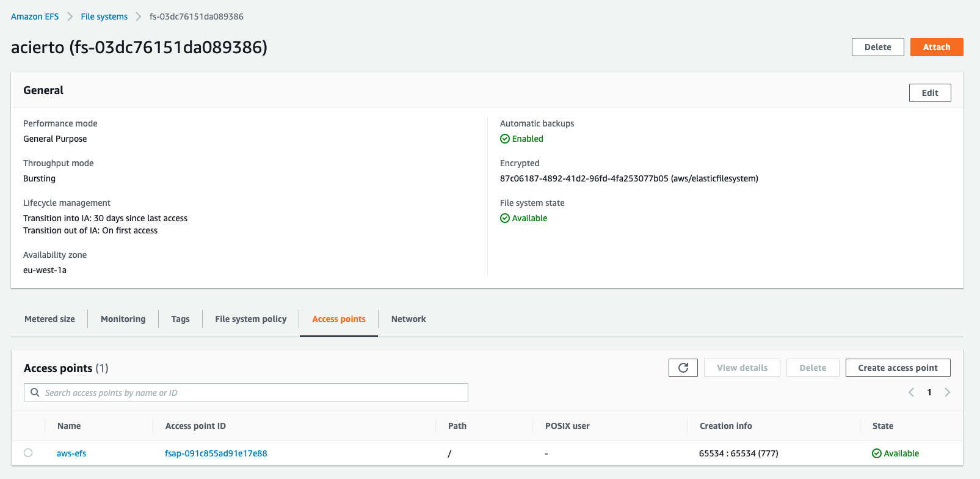
Task: Click the 'Bursting' throughput mode value
Action: [39, 178]
